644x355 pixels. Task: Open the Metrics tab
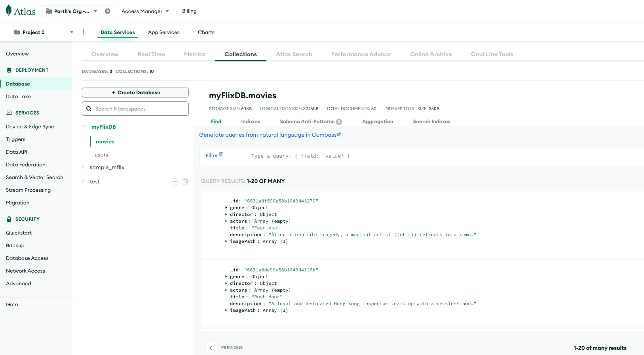(195, 54)
